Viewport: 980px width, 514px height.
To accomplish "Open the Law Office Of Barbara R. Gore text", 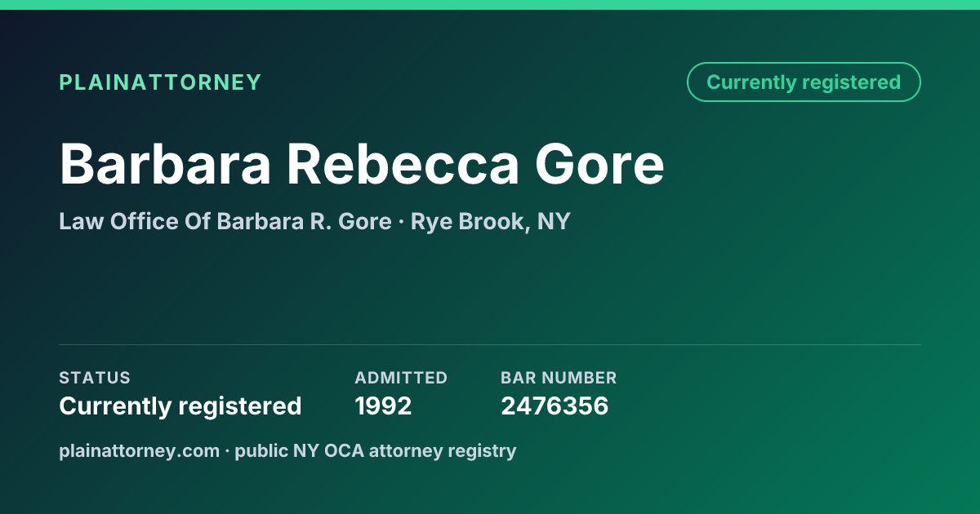I will coord(225,221).
